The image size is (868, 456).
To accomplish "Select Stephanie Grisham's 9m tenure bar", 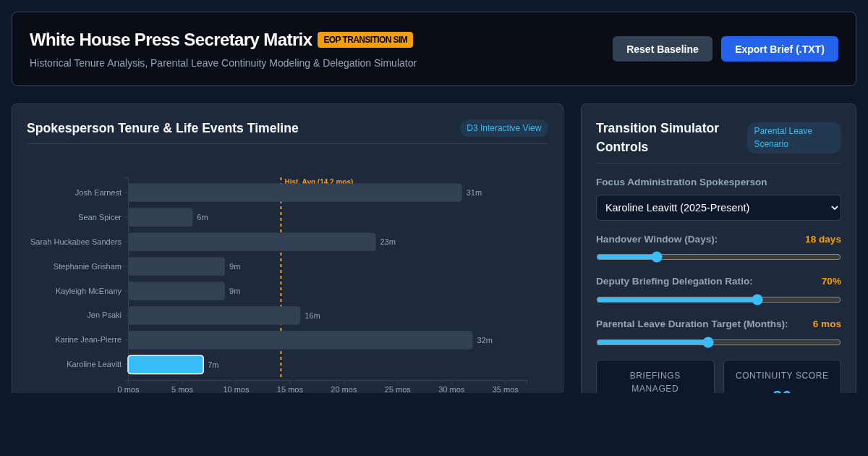I will (x=176, y=266).
